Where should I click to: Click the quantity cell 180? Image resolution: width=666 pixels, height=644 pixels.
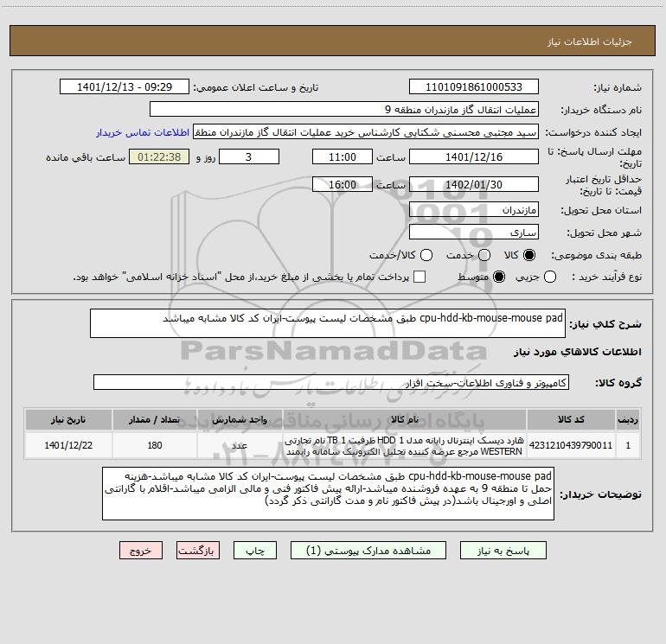click(155, 445)
